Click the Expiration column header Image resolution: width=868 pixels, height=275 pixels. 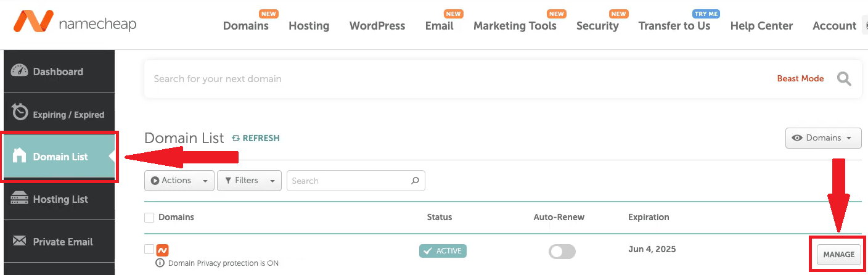(x=649, y=217)
